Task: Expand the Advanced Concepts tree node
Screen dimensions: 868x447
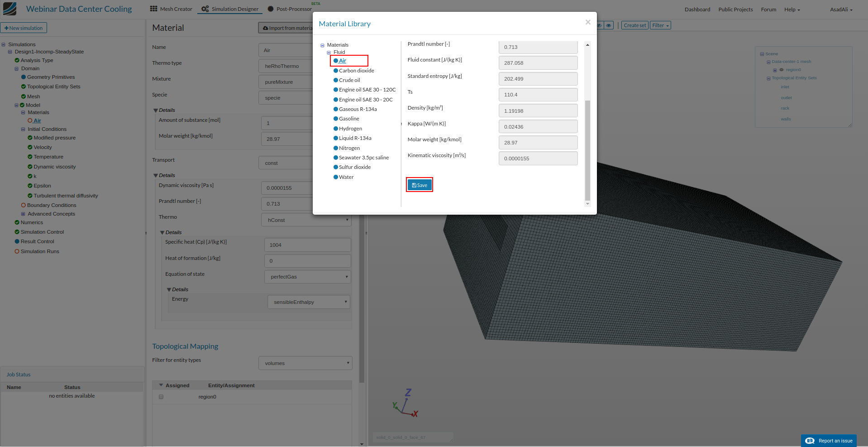Action: [x=23, y=214]
